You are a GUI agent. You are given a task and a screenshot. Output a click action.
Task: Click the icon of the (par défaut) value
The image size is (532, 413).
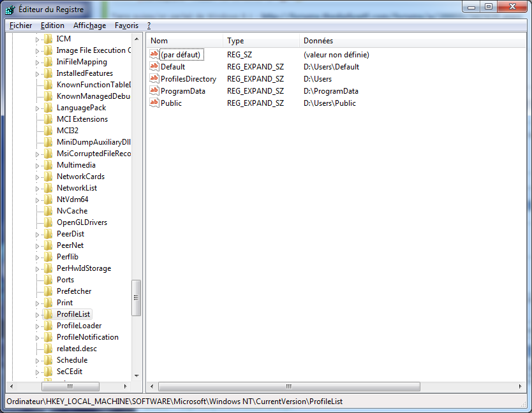(x=154, y=54)
